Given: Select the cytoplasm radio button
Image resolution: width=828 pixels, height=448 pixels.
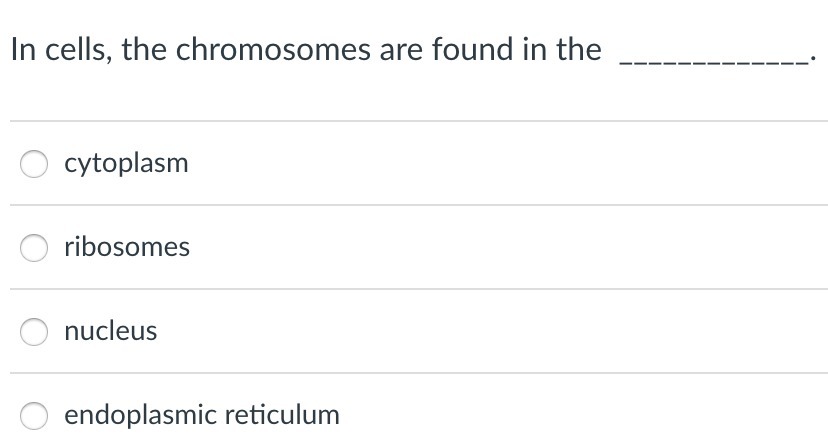Looking at the screenshot, I should pos(35,164).
